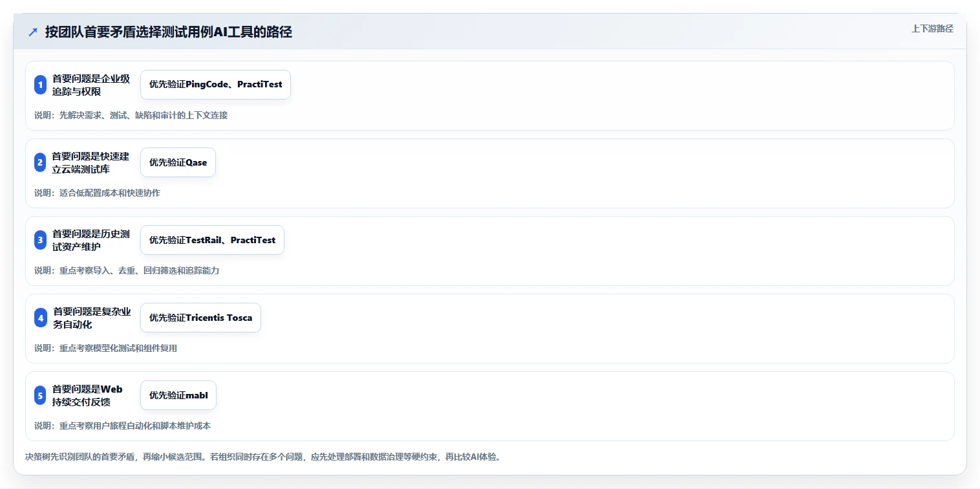
Task: Click step badge number 5
Action: tap(40, 395)
